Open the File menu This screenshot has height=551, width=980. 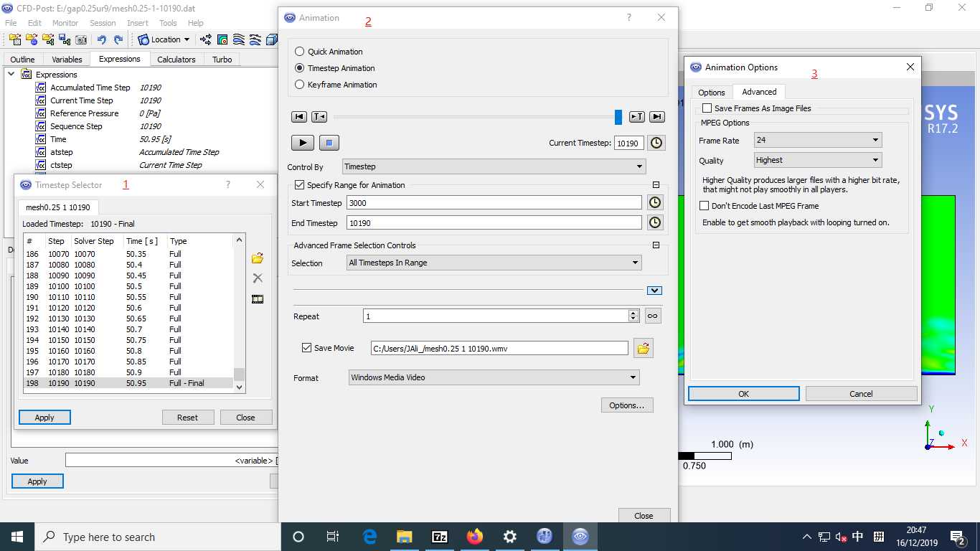pyautogui.click(x=11, y=23)
